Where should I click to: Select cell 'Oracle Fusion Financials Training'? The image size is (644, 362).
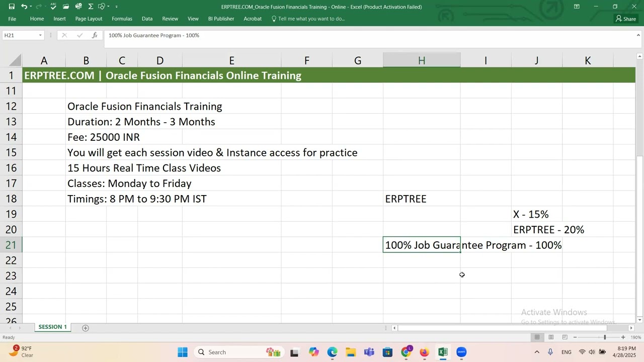[144, 106]
